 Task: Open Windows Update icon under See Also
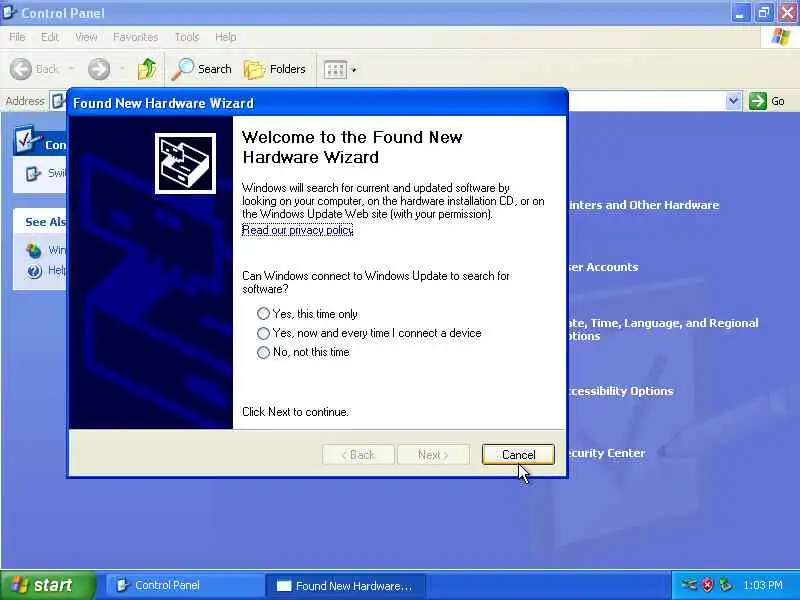pos(34,251)
